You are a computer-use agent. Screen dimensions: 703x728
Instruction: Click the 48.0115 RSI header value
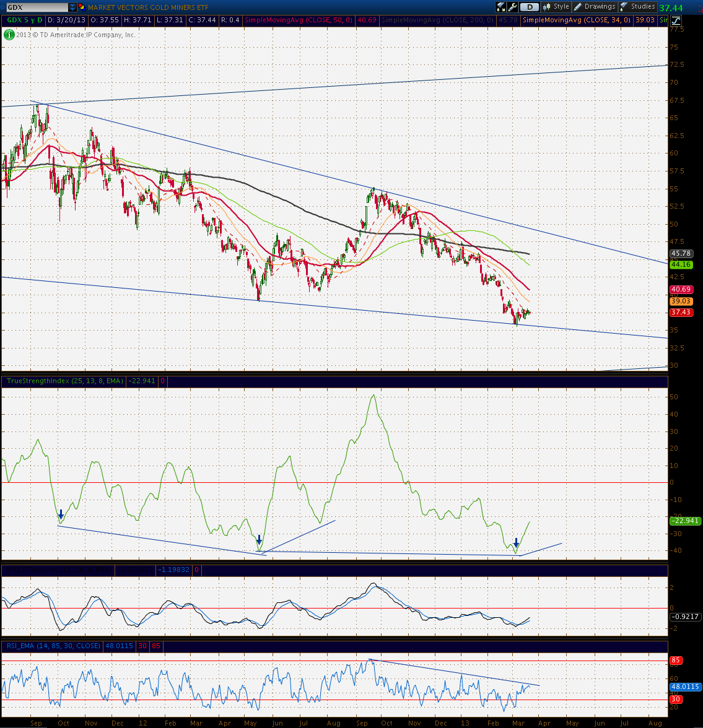[x=119, y=646]
